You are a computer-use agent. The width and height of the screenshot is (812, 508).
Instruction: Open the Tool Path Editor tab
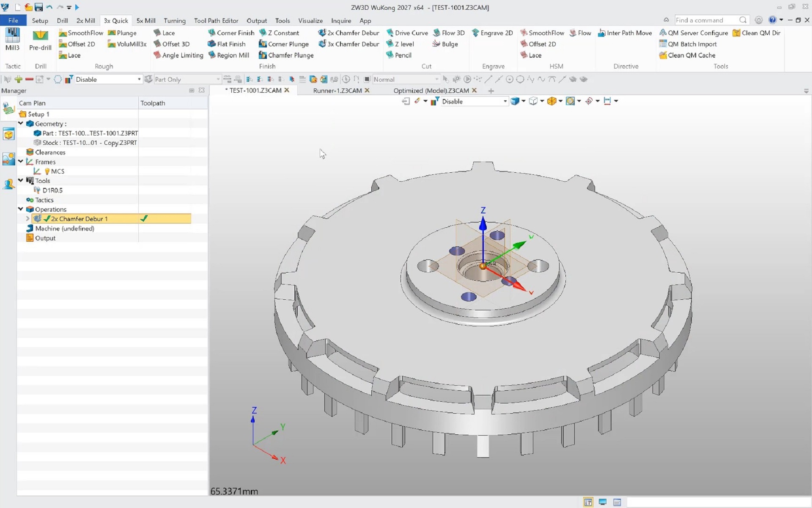coord(216,20)
